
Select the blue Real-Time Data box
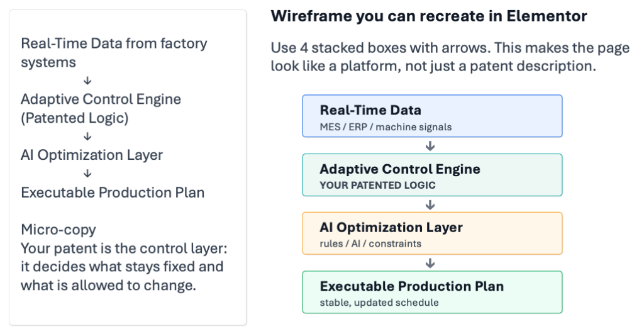pyautogui.click(x=432, y=116)
